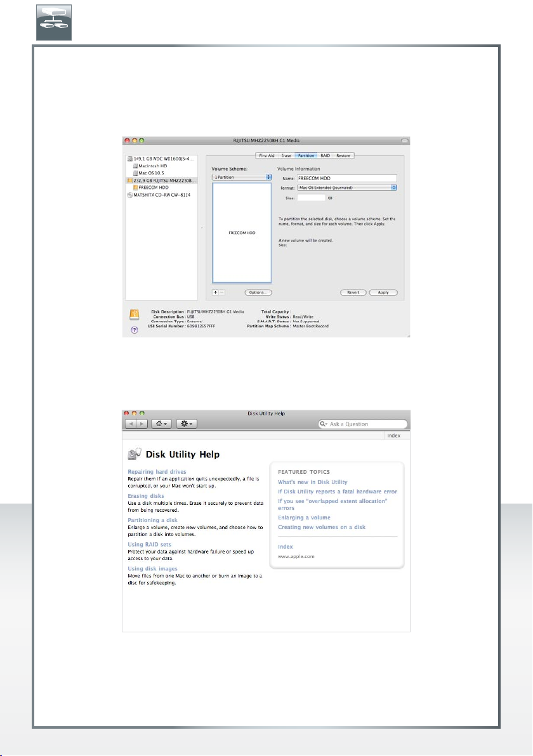Go back in Disk Utility Help
This screenshot has height=756, width=533.
[x=131, y=424]
